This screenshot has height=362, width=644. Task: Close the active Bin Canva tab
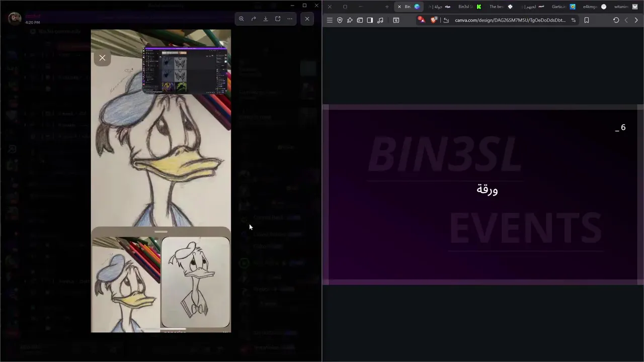click(x=399, y=7)
